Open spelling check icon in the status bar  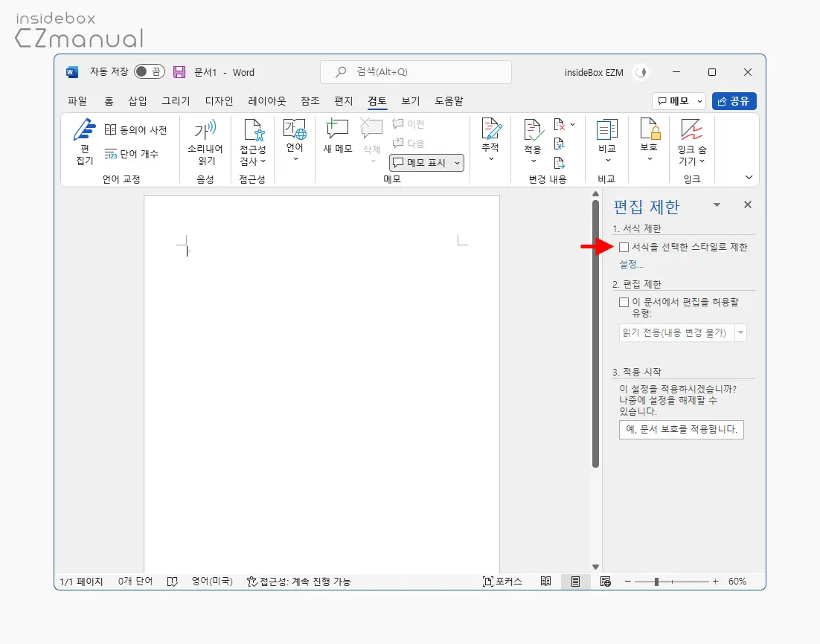coord(172,582)
